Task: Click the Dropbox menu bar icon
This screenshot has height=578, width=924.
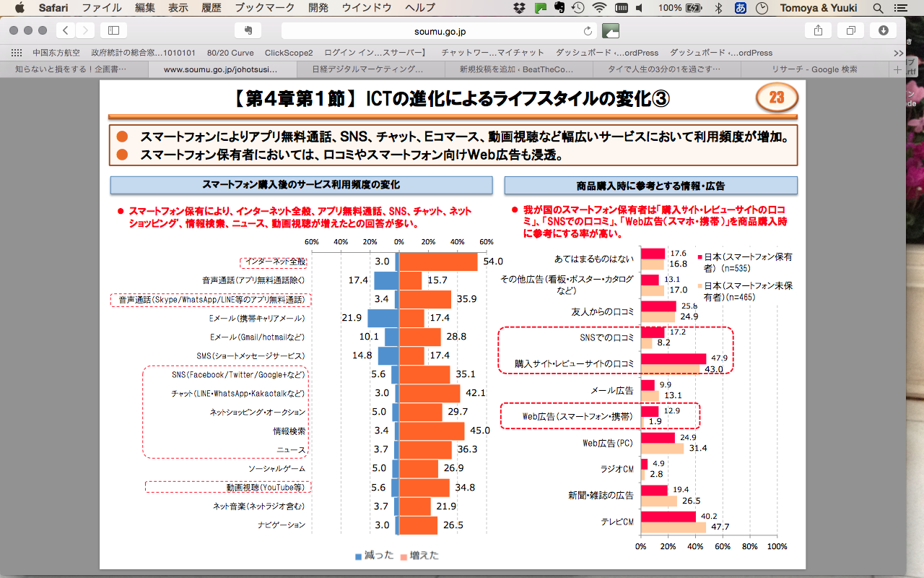Action: 520,8
